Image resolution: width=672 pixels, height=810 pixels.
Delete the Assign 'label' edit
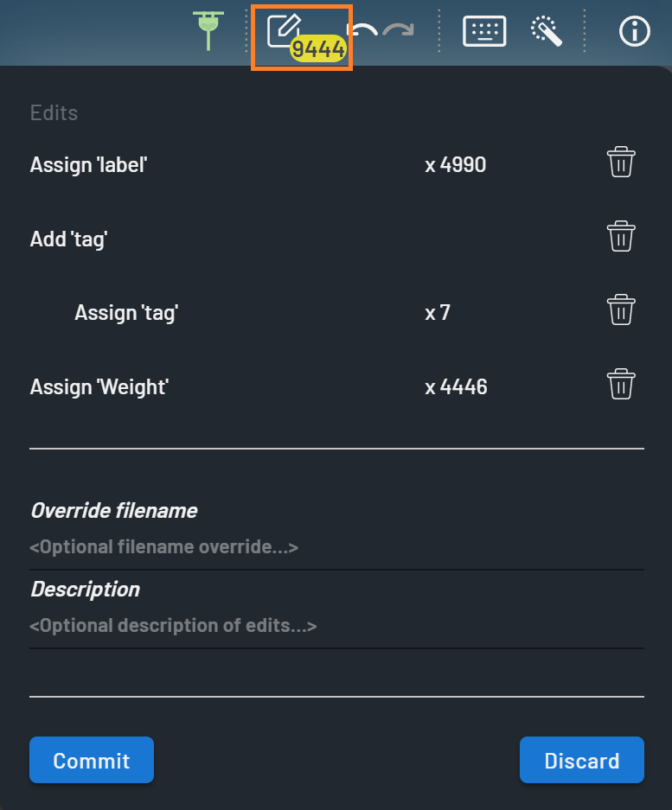621,163
